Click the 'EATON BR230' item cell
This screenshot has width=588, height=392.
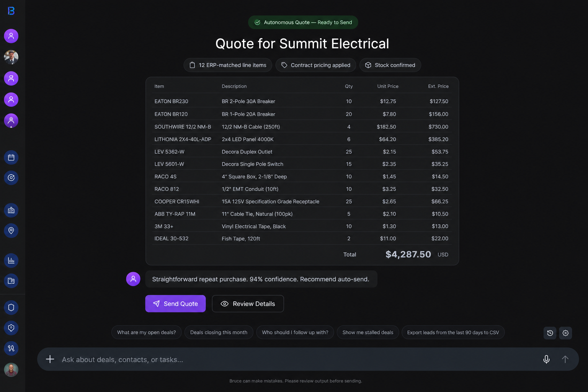pyautogui.click(x=171, y=101)
